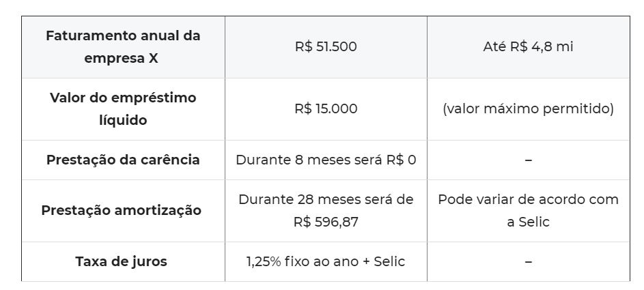This screenshot has width=644, height=290.
Task: Click the 'Até R$ 4,8 mi' cell
Action: [x=528, y=47]
